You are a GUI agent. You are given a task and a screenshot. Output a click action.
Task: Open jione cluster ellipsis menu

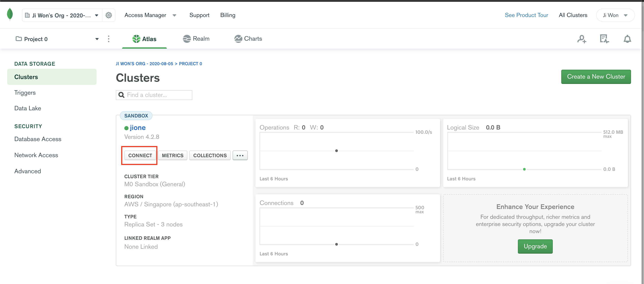tap(240, 155)
